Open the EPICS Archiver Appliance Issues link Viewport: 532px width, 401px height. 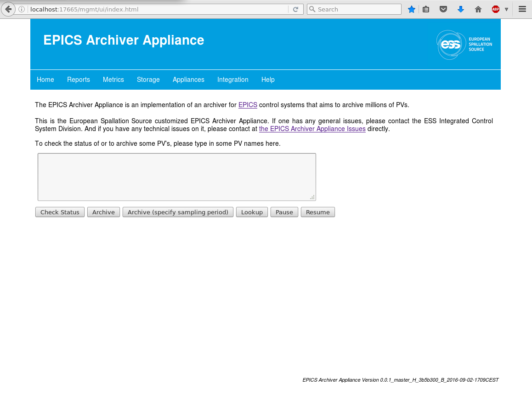312,129
